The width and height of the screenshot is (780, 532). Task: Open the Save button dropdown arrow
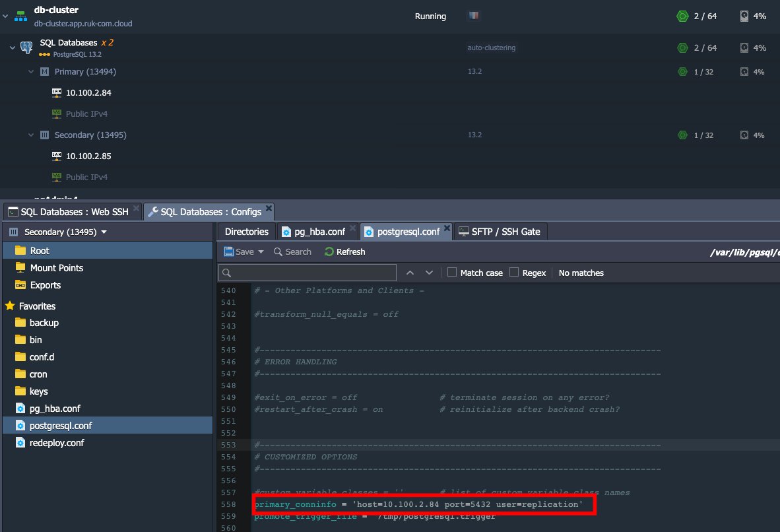(261, 252)
